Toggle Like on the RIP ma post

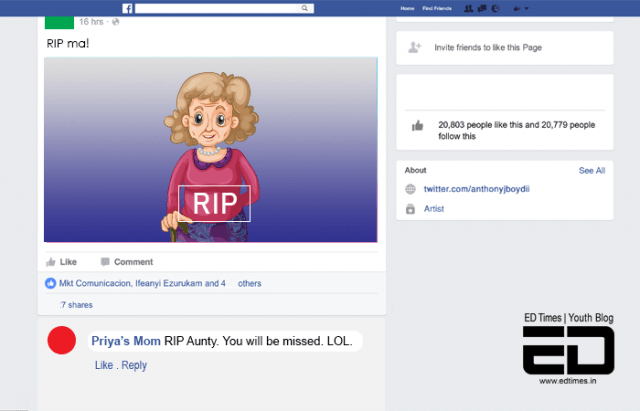tap(62, 262)
